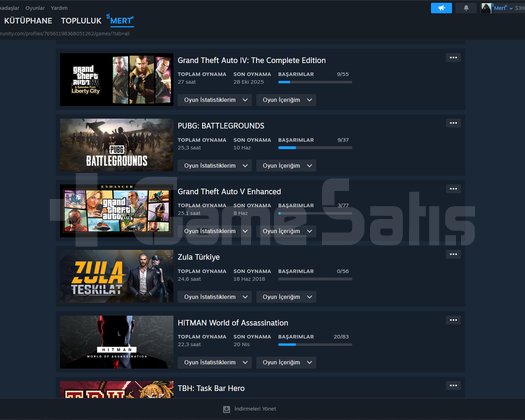The width and height of the screenshot is (525, 420).
Task: Click BAŞARIMLAR label for PUBG: BATTLEGROUNDS
Action: [296, 140]
